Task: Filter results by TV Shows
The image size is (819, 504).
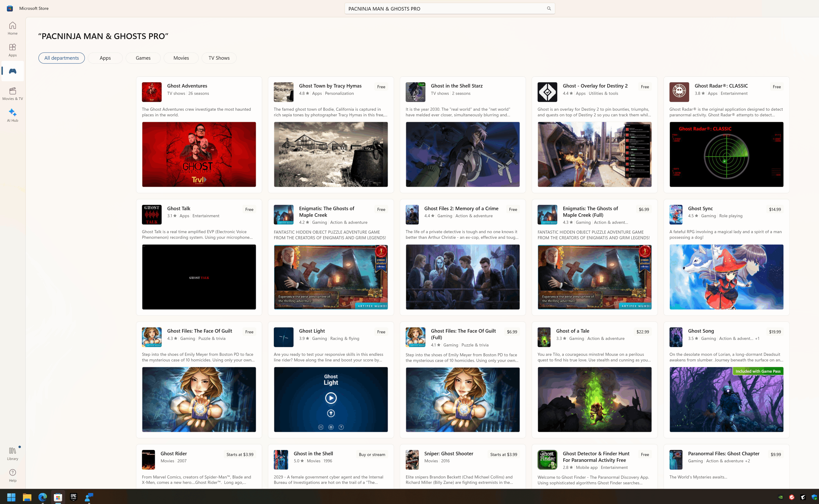Action: (219, 58)
